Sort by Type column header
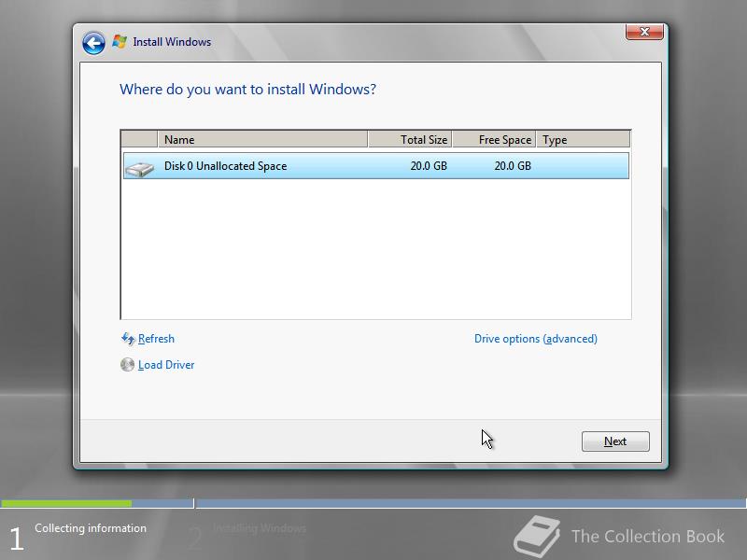 [583, 139]
